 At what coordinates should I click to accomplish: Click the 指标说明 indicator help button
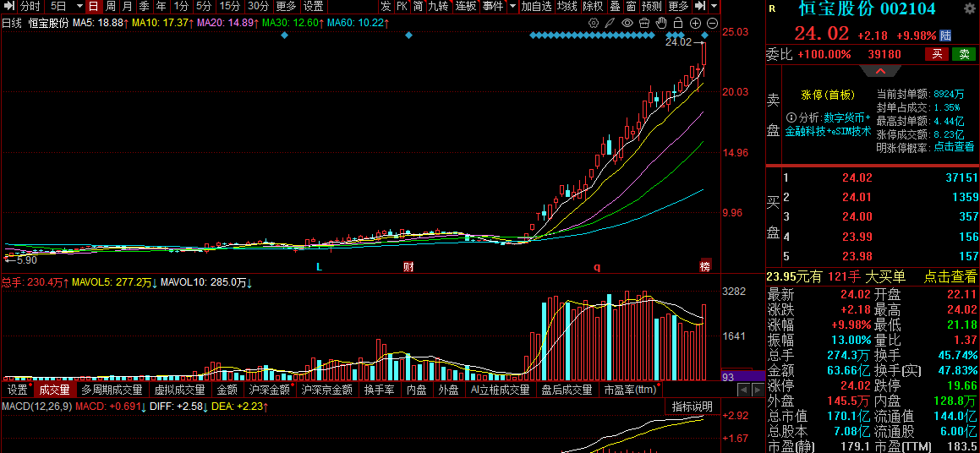pos(692,407)
